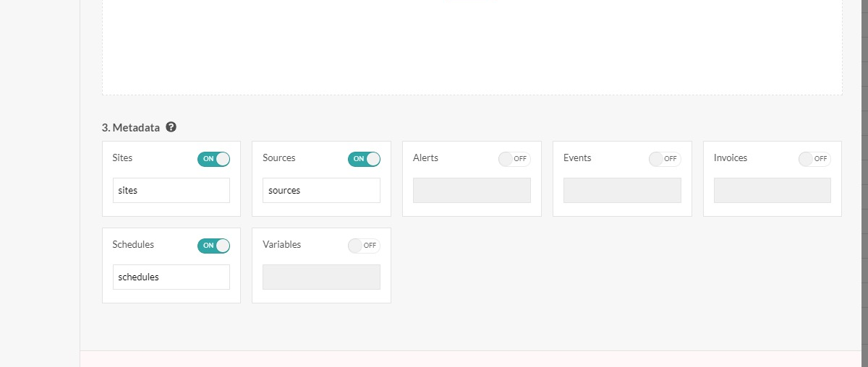Image resolution: width=868 pixels, height=367 pixels.
Task: Switch on the Events toggle
Action: coord(665,159)
